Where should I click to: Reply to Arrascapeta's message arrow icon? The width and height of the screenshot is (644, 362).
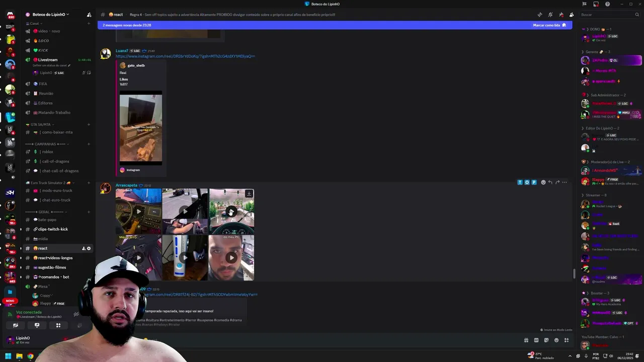click(x=550, y=183)
